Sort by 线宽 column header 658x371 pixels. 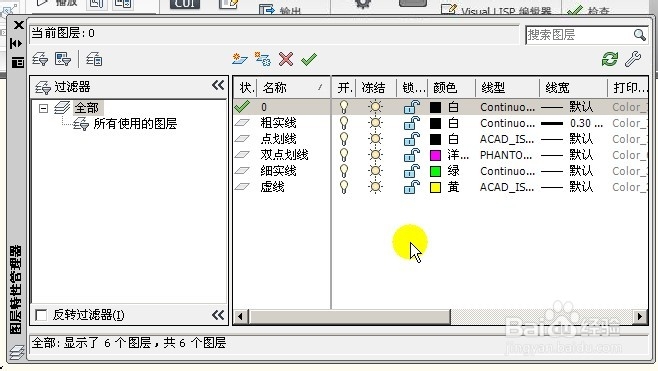click(573, 88)
